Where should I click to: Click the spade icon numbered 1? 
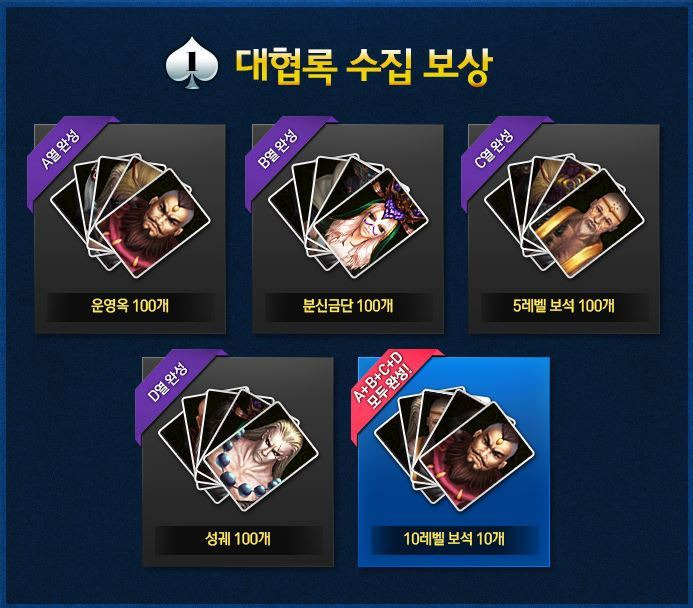tap(192, 63)
